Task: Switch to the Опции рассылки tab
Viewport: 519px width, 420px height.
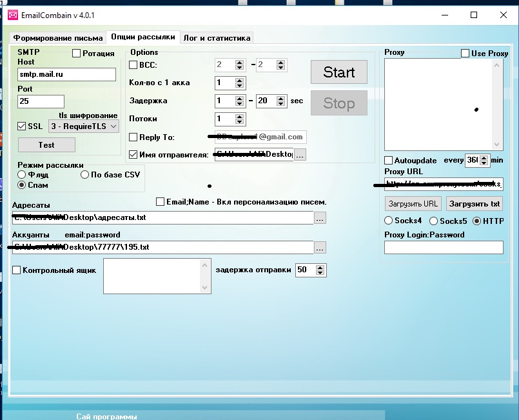Action: pos(143,37)
